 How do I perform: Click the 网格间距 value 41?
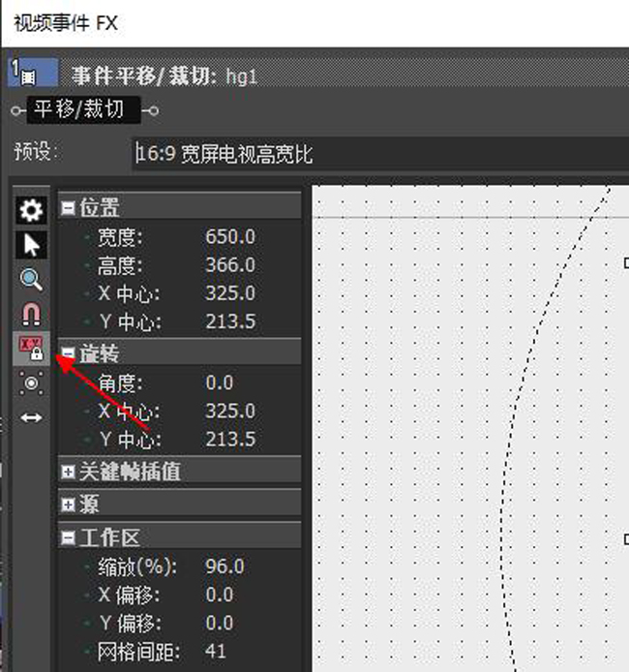[216, 651]
